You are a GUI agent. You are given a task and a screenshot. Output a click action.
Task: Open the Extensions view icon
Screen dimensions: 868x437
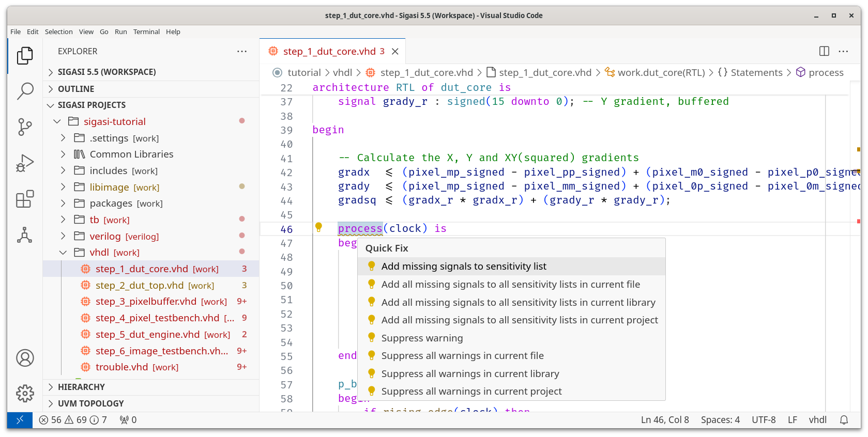point(25,199)
